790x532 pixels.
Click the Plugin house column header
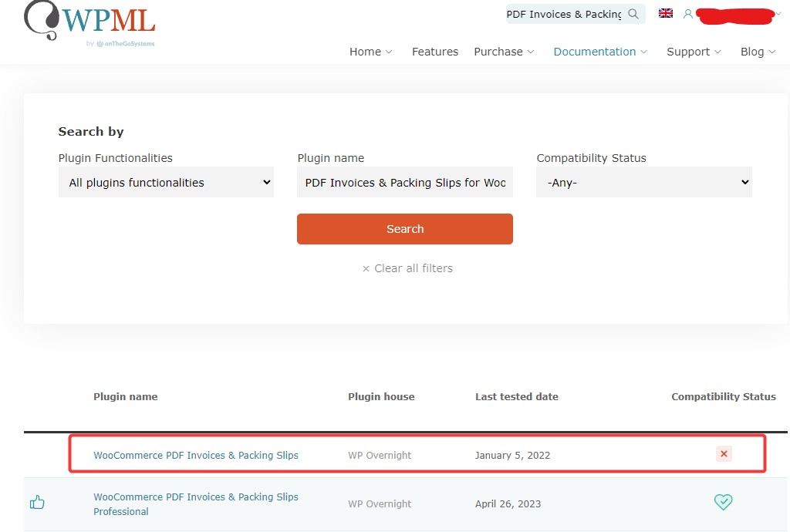point(381,396)
